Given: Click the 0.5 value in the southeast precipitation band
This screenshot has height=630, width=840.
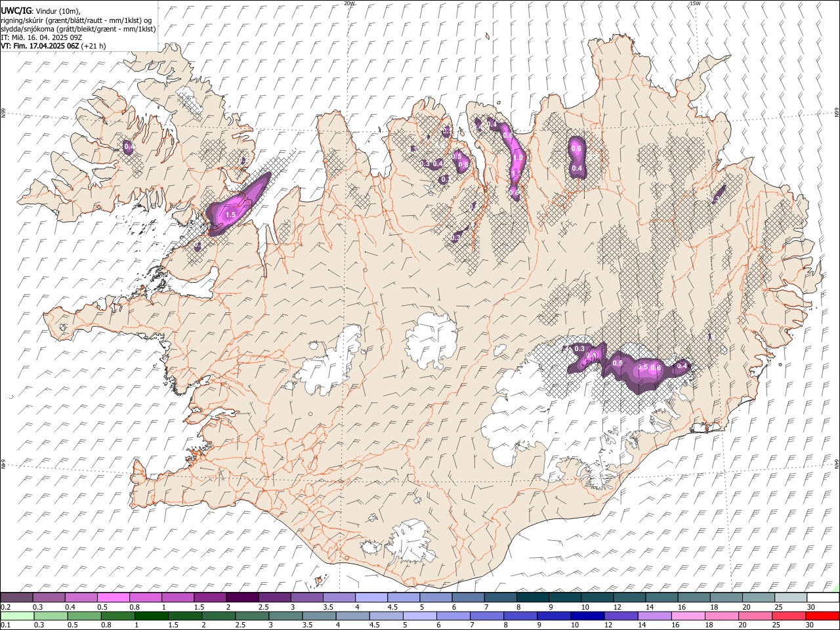Looking at the screenshot, I should (x=618, y=363).
